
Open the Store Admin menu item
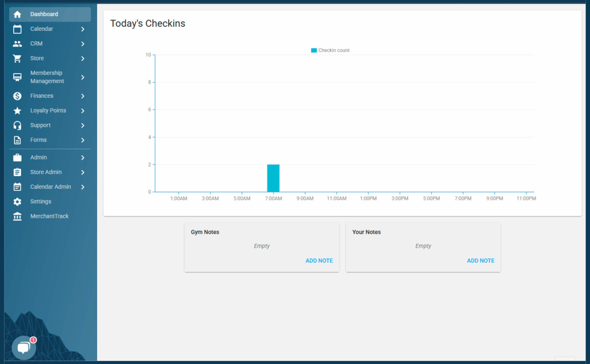pyautogui.click(x=50, y=172)
